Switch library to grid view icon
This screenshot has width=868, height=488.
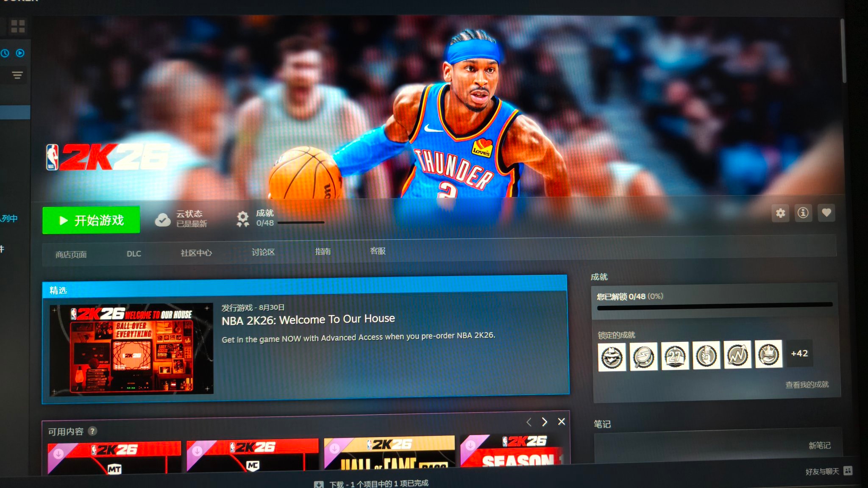coord(18,26)
